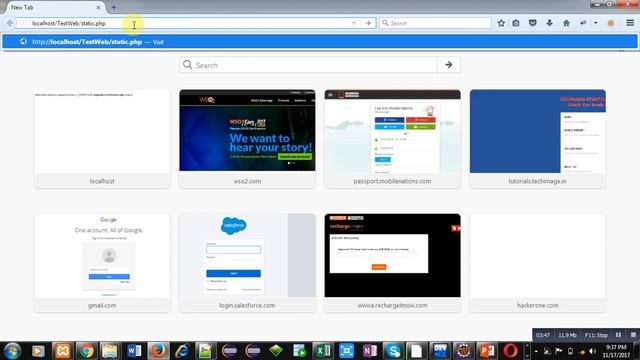Open PowerPoint from taskbar

[x=487, y=351]
